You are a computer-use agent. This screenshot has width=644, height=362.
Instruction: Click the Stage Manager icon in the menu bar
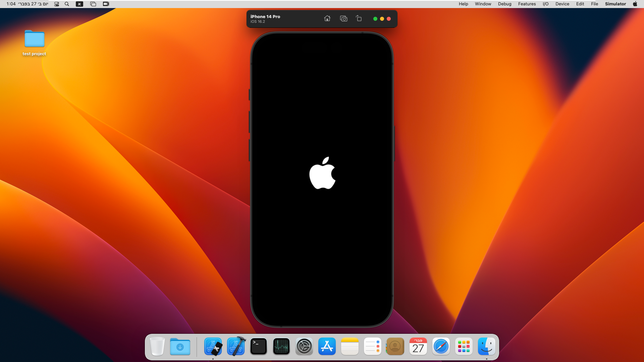pos(93,4)
